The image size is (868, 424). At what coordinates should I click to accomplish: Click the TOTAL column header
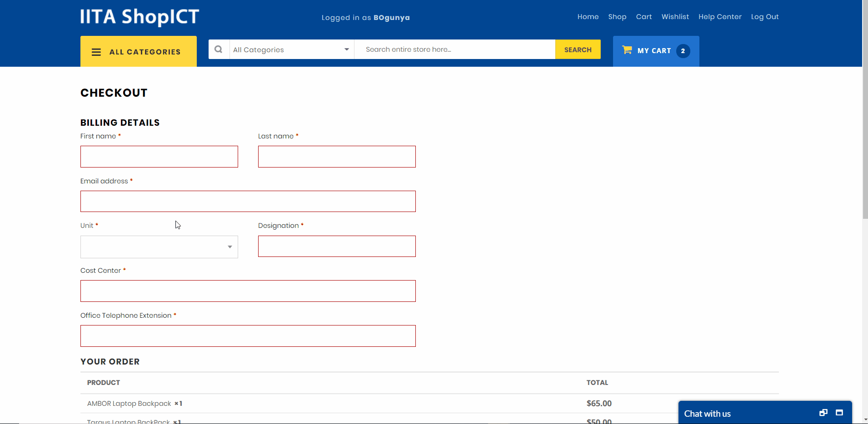[597, 383]
